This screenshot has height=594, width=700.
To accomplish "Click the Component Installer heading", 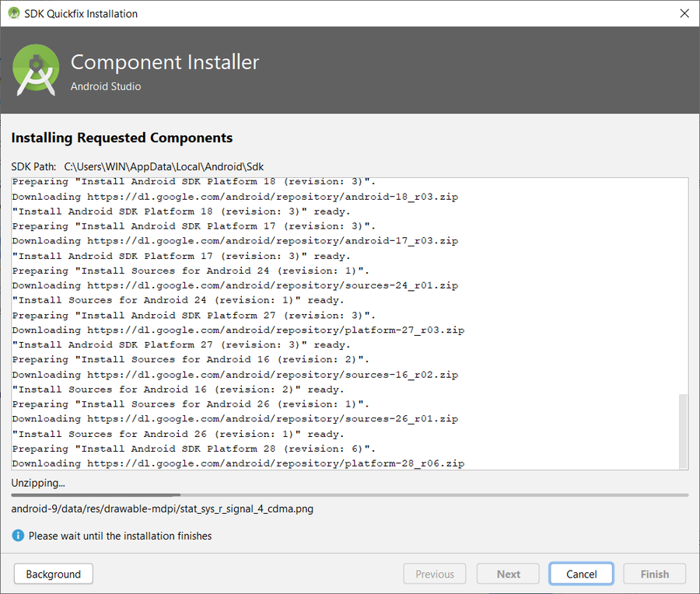I will [165, 62].
